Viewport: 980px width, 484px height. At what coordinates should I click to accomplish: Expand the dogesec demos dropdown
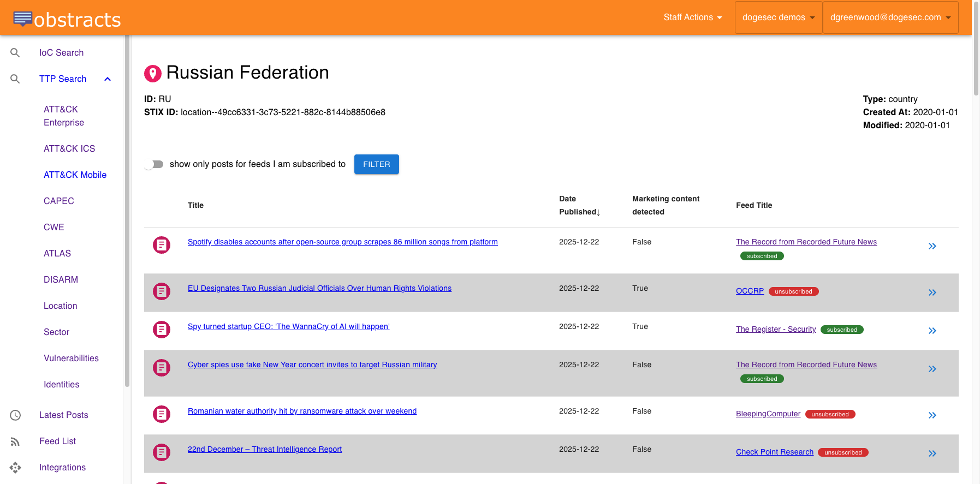pyautogui.click(x=778, y=17)
